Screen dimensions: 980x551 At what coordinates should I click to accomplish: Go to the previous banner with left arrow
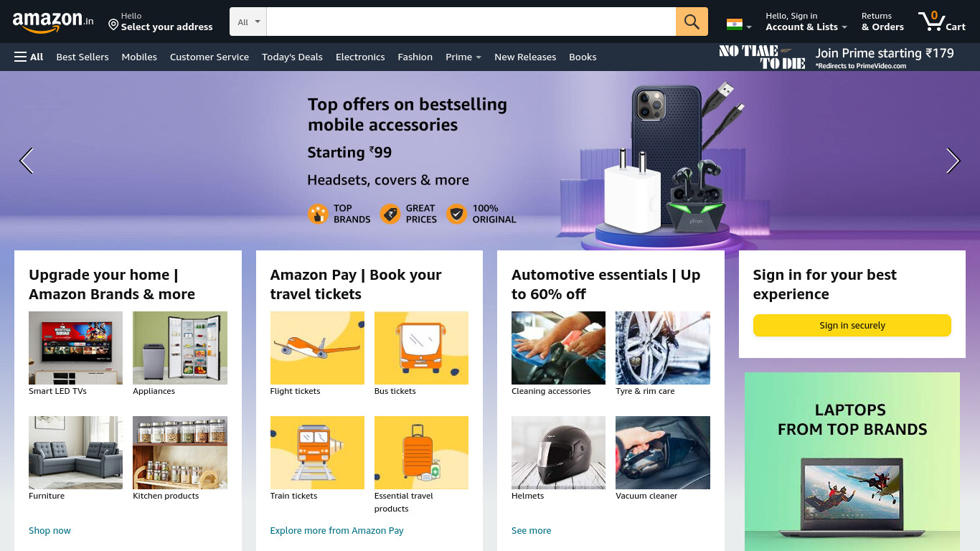pos(27,161)
